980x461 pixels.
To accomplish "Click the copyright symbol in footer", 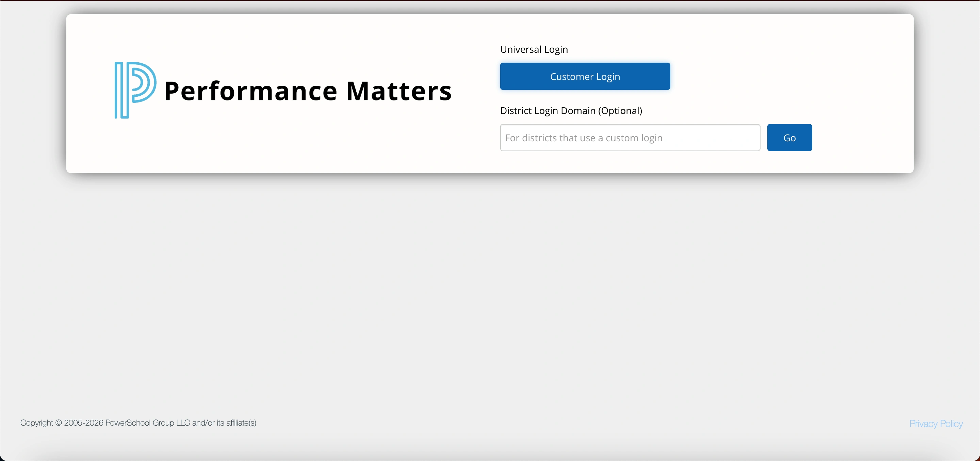I will click(x=59, y=423).
